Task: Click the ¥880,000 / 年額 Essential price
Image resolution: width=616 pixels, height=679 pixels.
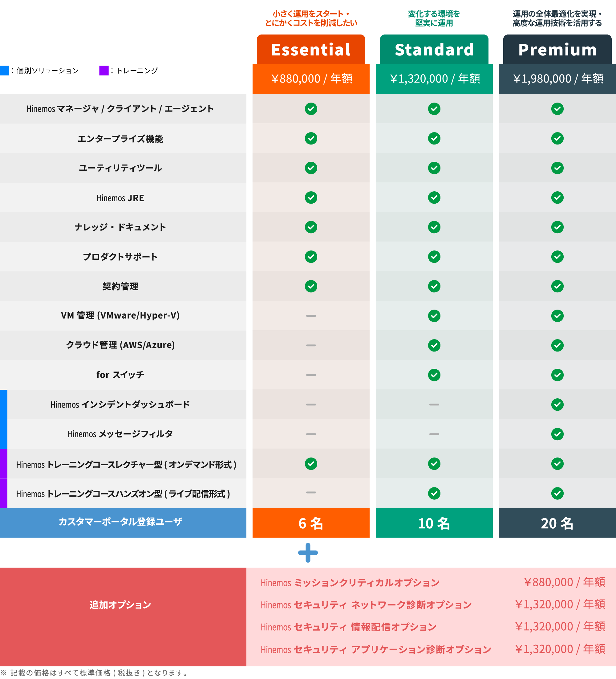Action: point(311,79)
